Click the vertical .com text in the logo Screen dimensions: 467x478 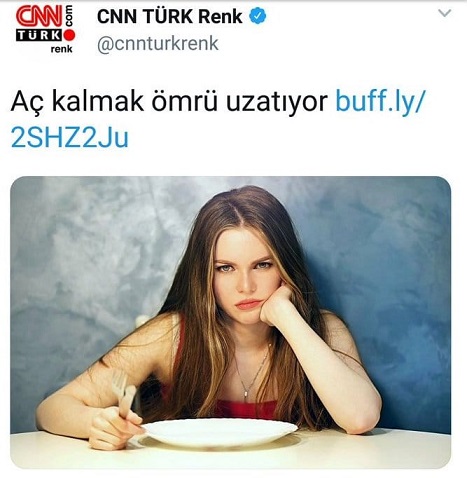69,16
